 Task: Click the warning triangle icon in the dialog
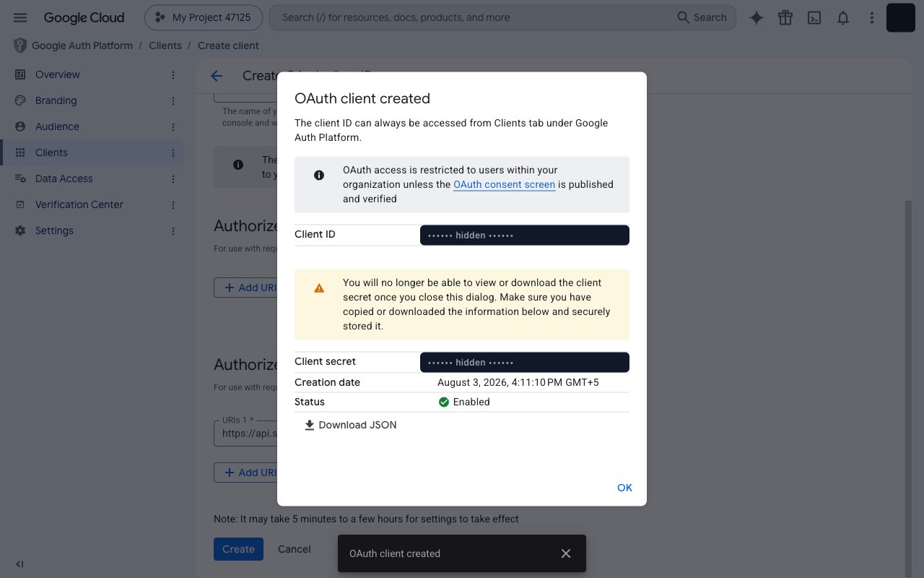pos(319,288)
